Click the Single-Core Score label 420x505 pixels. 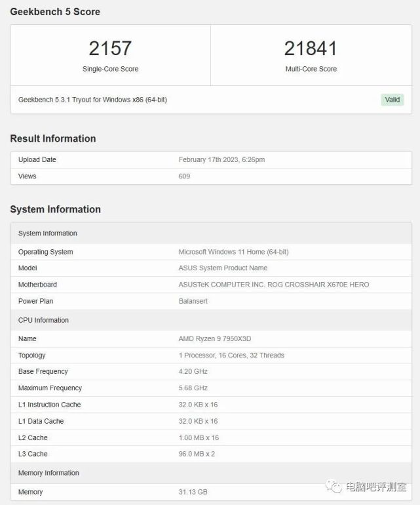(110, 69)
